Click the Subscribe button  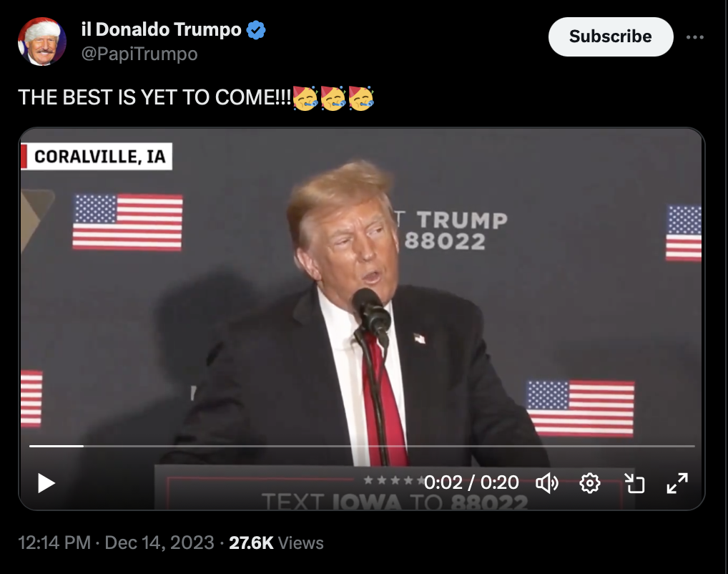(x=611, y=37)
